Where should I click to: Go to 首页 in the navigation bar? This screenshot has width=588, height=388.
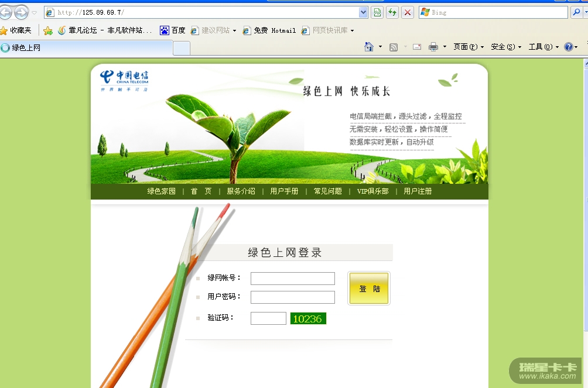(x=201, y=191)
